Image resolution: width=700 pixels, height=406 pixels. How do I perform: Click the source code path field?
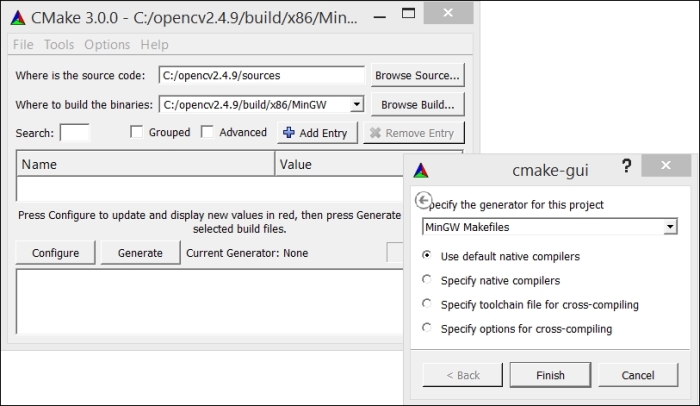[262, 75]
